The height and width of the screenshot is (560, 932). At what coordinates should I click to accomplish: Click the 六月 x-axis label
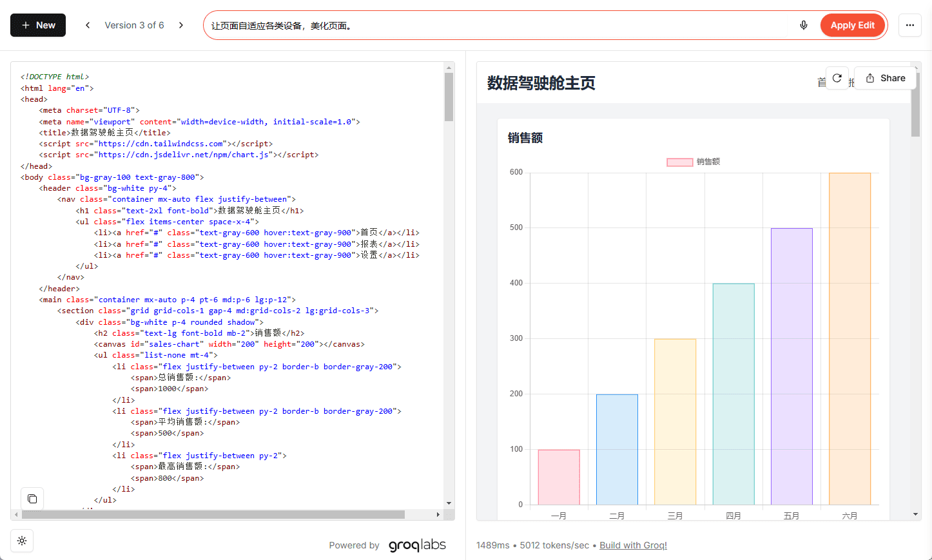[x=849, y=516]
